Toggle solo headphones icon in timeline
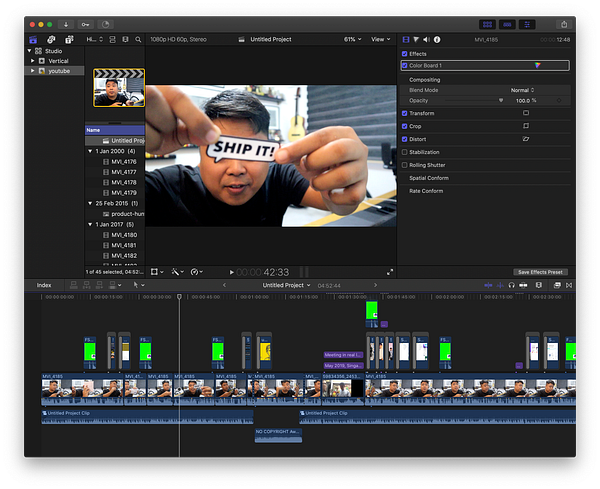The width and height of the screenshot is (600, 489). pyautogui.click(x=512, y=285)
